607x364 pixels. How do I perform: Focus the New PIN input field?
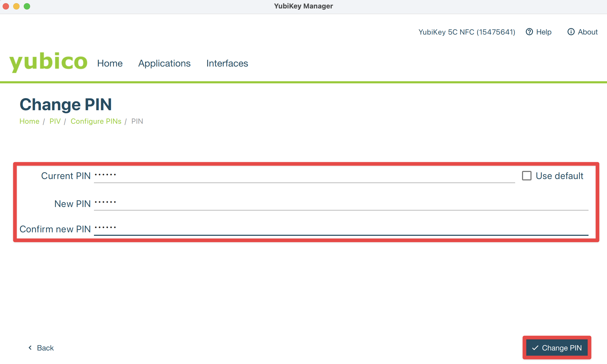click(341, 203)
